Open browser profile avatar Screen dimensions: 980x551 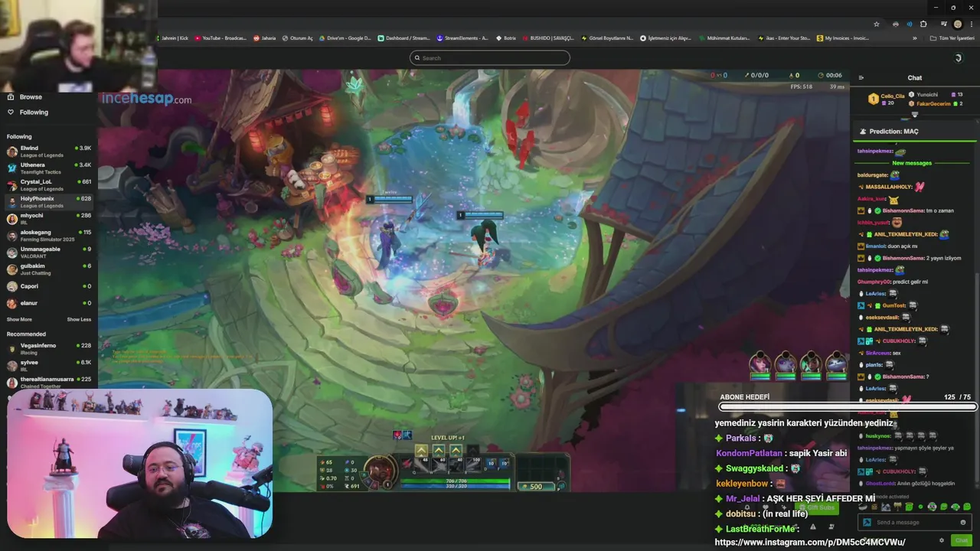(x=957, y=24)
